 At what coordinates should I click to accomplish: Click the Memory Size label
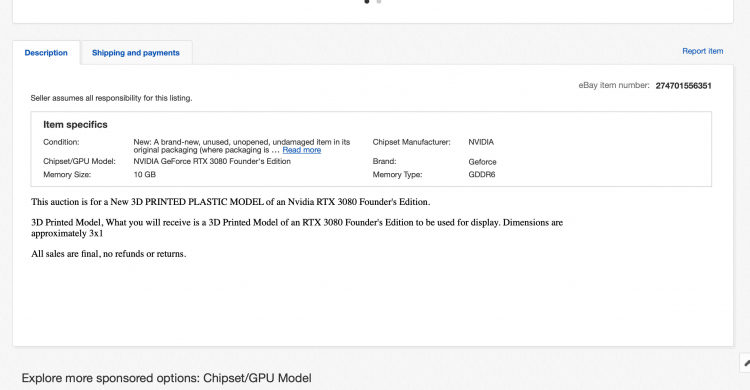coord(67,175)
